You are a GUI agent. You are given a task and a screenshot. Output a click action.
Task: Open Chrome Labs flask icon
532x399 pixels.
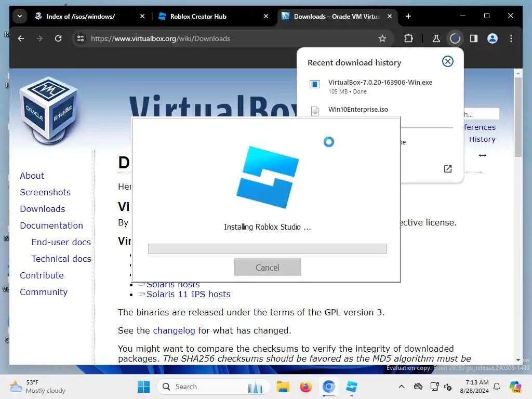[x=436, y=38]
